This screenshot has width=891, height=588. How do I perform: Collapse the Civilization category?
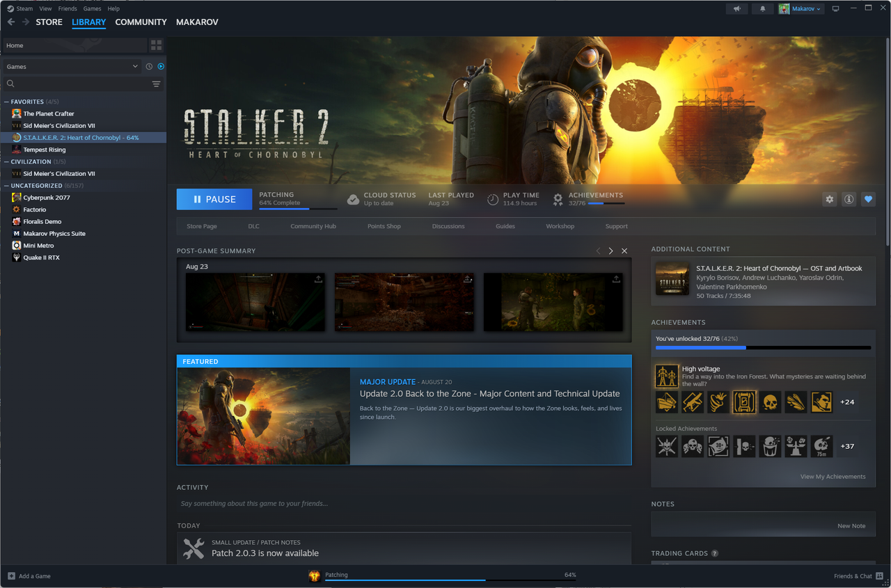coord(7,161)
